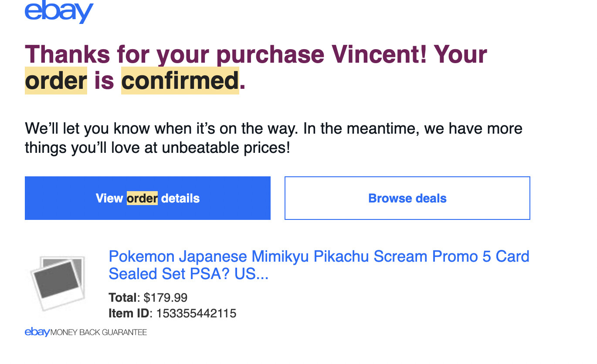
Task: Click "Sealed Set PSA? US..." link line
Action: click(x=188, y=274)
